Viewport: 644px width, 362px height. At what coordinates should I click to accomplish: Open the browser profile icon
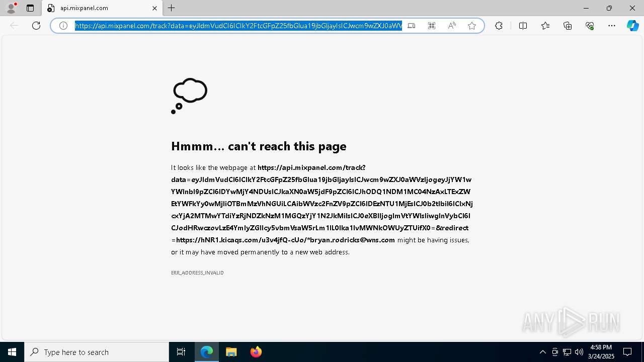(11, 8)
